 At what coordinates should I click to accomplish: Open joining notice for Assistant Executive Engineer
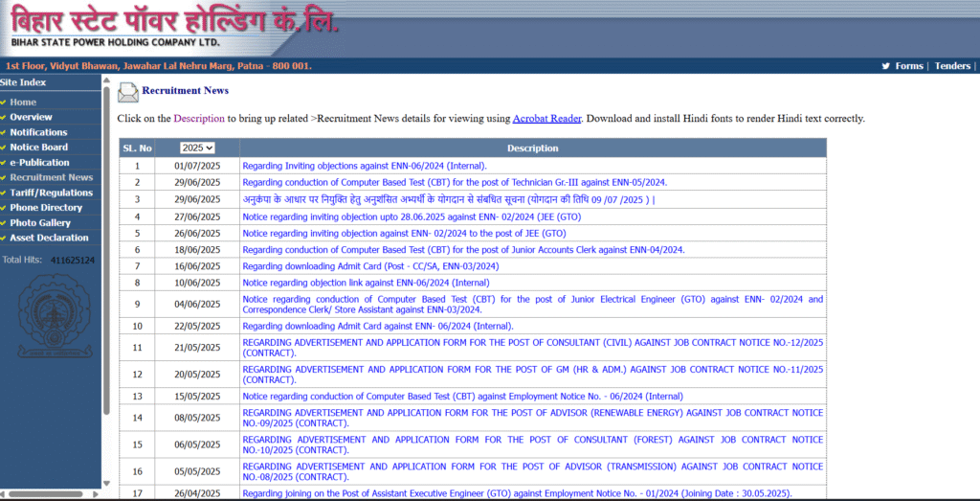point(517,493)
